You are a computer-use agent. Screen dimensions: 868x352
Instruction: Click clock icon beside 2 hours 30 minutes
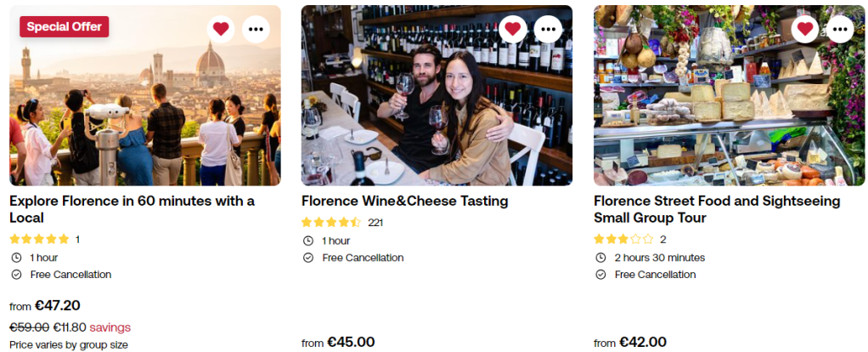(x=600, y=258)
